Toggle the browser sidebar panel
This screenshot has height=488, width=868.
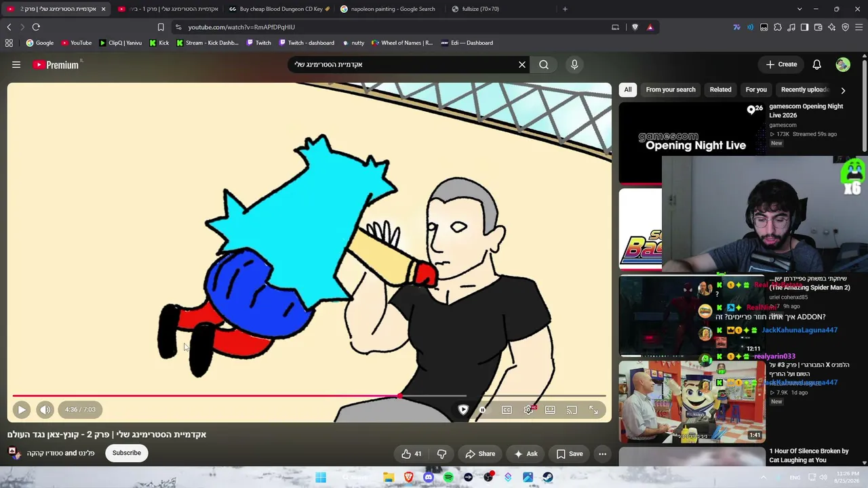[804, 27]
